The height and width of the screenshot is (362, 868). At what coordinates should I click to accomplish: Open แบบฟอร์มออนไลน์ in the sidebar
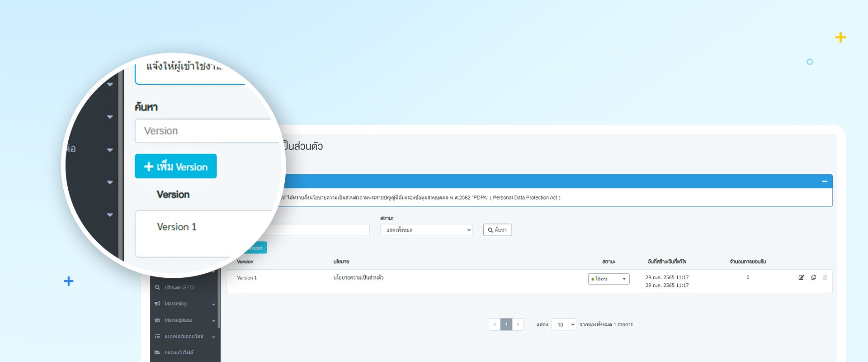coord(184,336)
